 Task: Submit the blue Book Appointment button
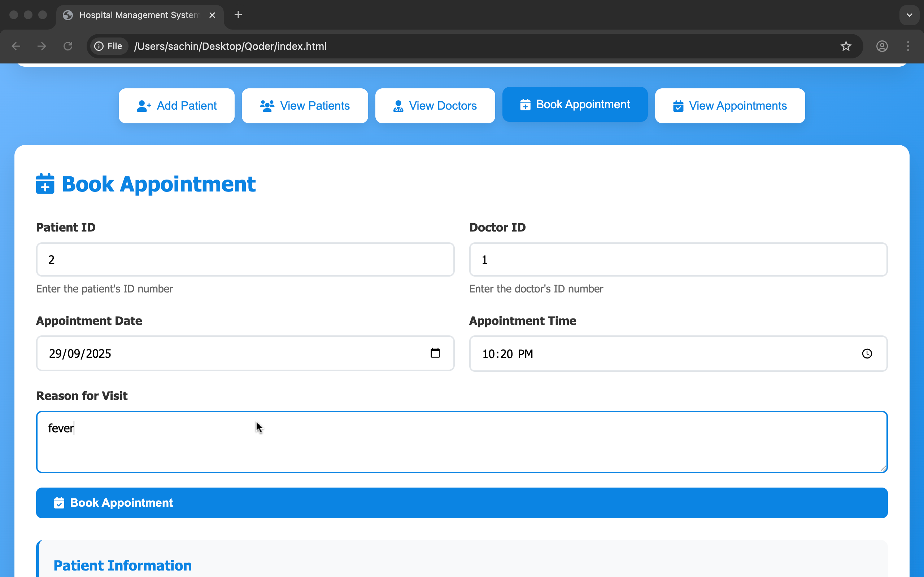461,503
